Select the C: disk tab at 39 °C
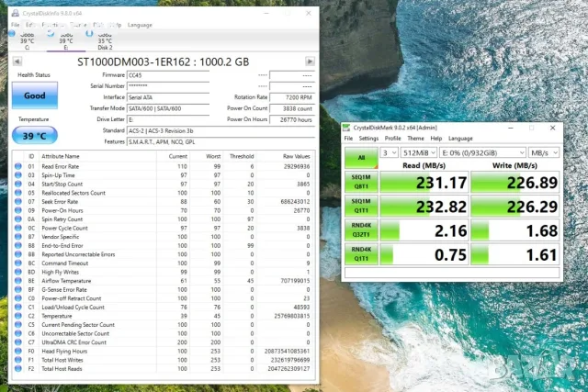The height and width of the screenshot is (392, 588). click(27, 40)
